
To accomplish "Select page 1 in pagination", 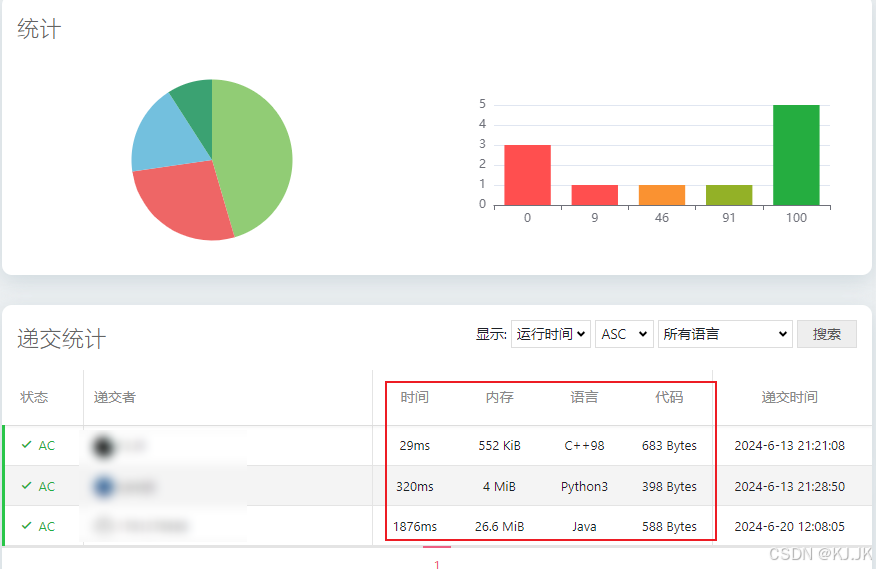I will click(437, 563).
